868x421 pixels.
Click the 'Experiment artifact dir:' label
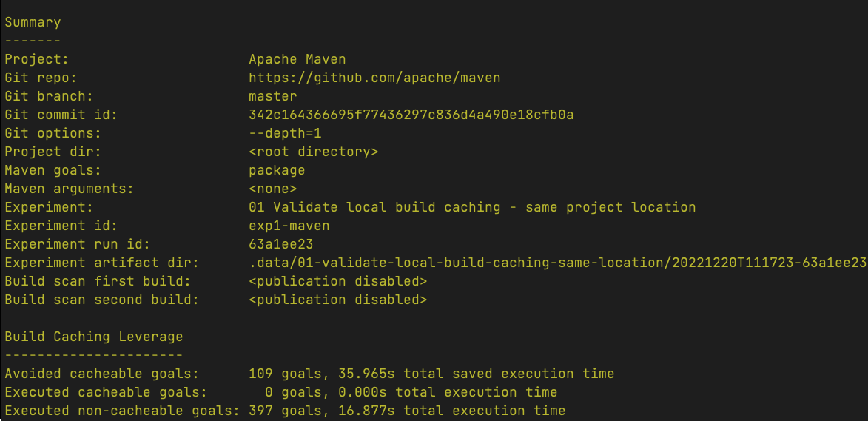[x=101, y=263]
